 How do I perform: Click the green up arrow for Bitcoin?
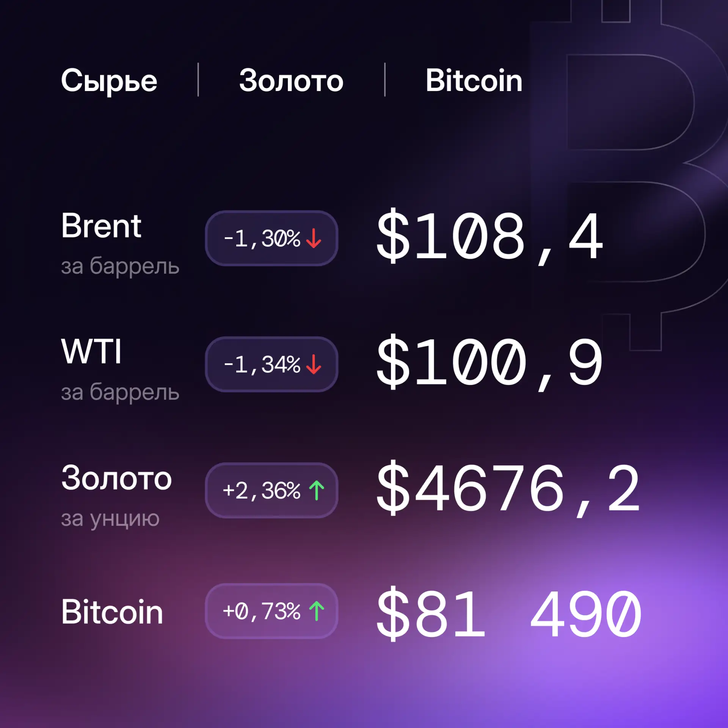tap(317, 611)
